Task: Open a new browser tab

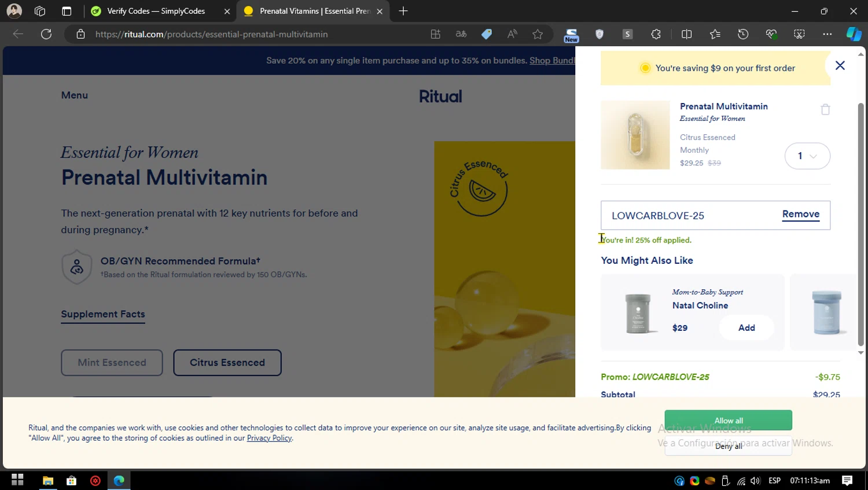Action: point(403,11)
